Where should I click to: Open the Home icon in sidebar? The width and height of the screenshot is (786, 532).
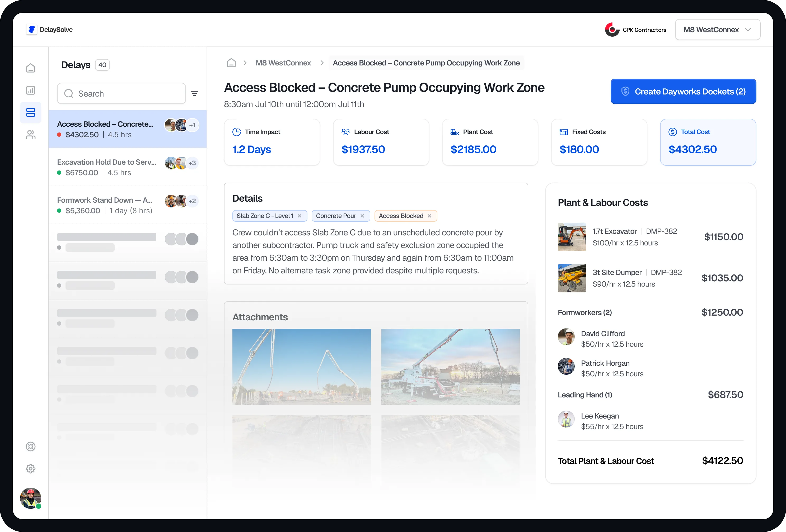pos(30,68)
